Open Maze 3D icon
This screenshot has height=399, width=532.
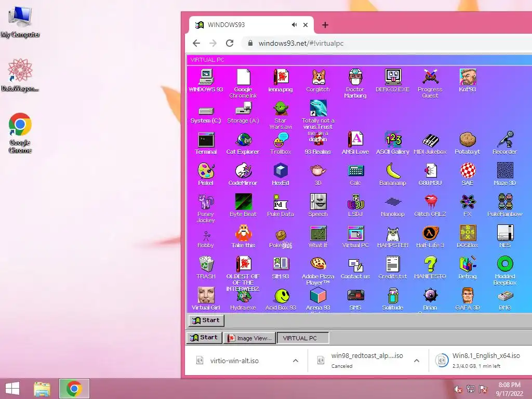coord(505,174)
